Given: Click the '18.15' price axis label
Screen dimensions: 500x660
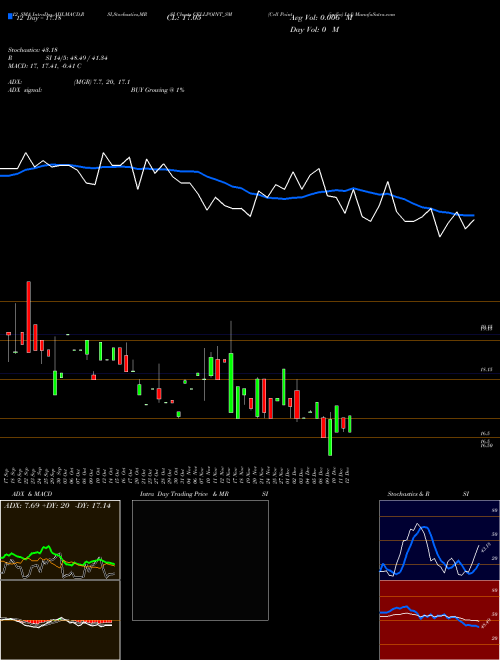Looking at the screenshot, I should pyautogui.click(x=486, y=369).
